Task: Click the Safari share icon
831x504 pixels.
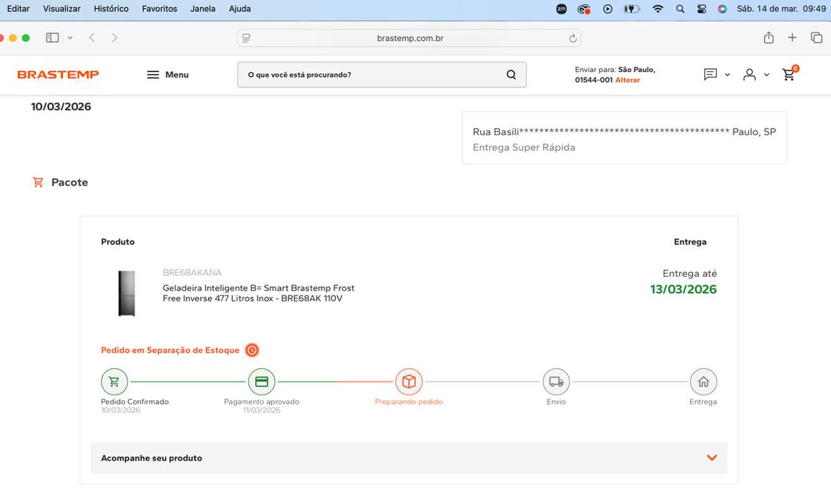Action: [769, 38]
